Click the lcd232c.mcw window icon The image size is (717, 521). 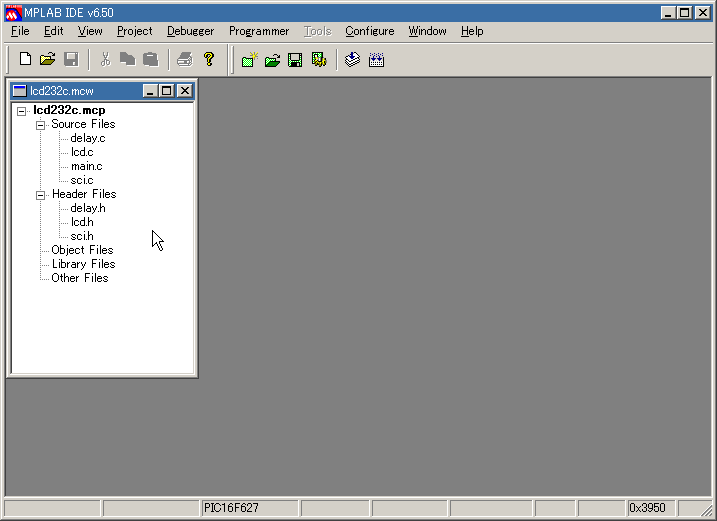click(x=20, y=91)
